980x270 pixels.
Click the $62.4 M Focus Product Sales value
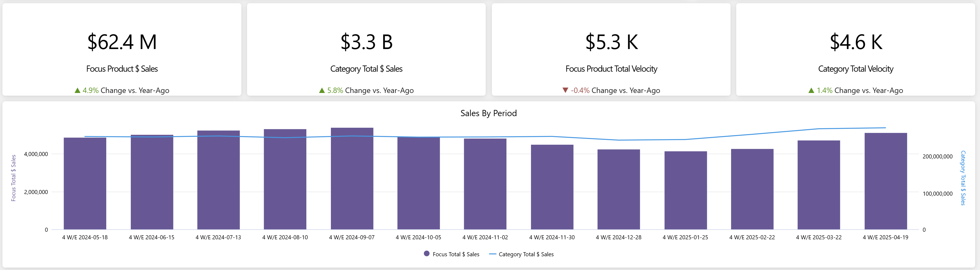(122, 42)
